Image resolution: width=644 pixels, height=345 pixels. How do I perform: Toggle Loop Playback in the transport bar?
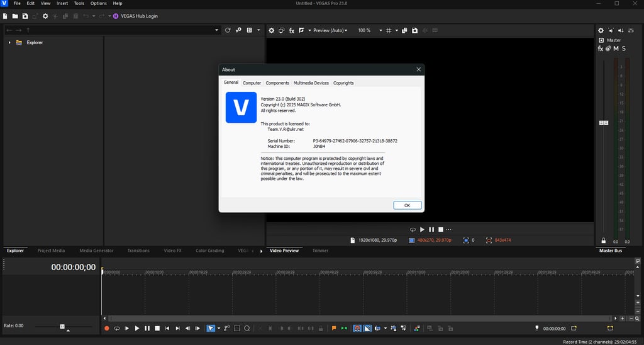(x=116, y=328)
